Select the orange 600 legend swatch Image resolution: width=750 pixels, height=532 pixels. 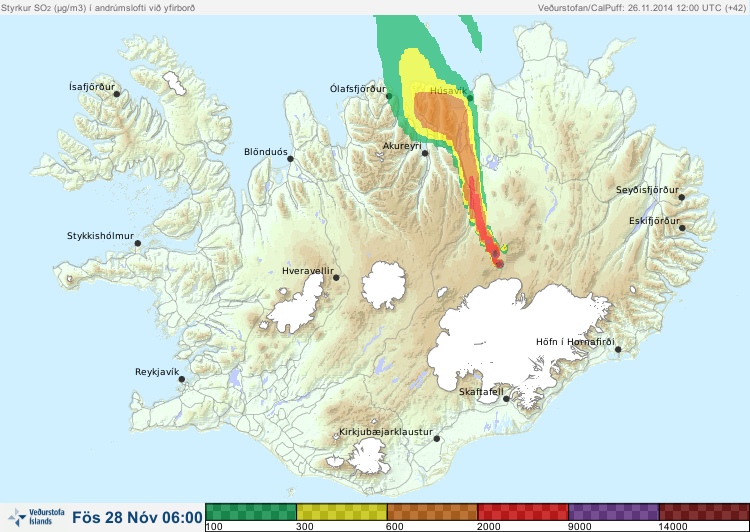coord(432,512)
